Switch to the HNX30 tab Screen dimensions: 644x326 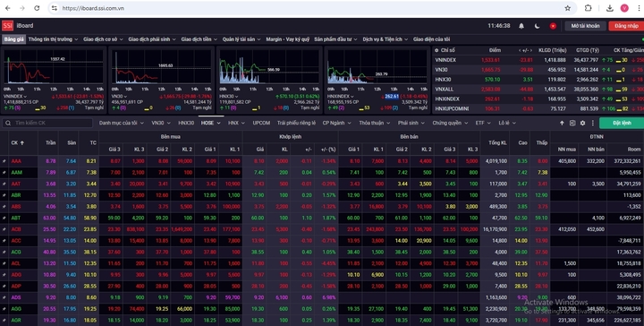point(186,123)
